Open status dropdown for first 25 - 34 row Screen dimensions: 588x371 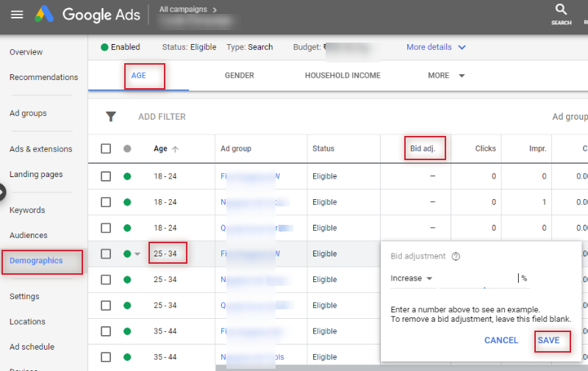(x=137, y=254)
